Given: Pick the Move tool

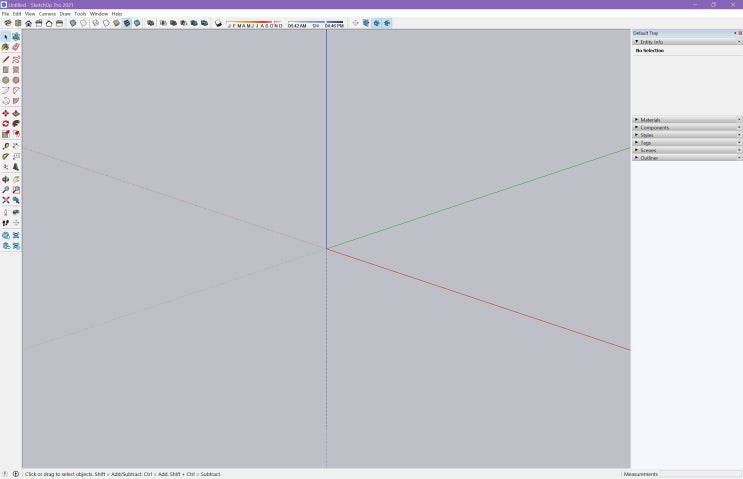Looking at the screenshot, I should pyautogui.click(x=6, y=114).
